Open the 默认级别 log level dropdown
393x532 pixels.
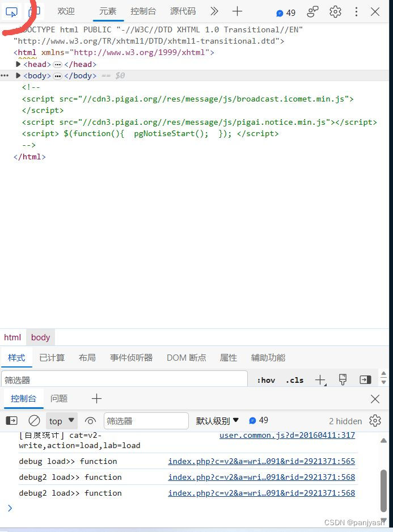click(x=217, y=421)
